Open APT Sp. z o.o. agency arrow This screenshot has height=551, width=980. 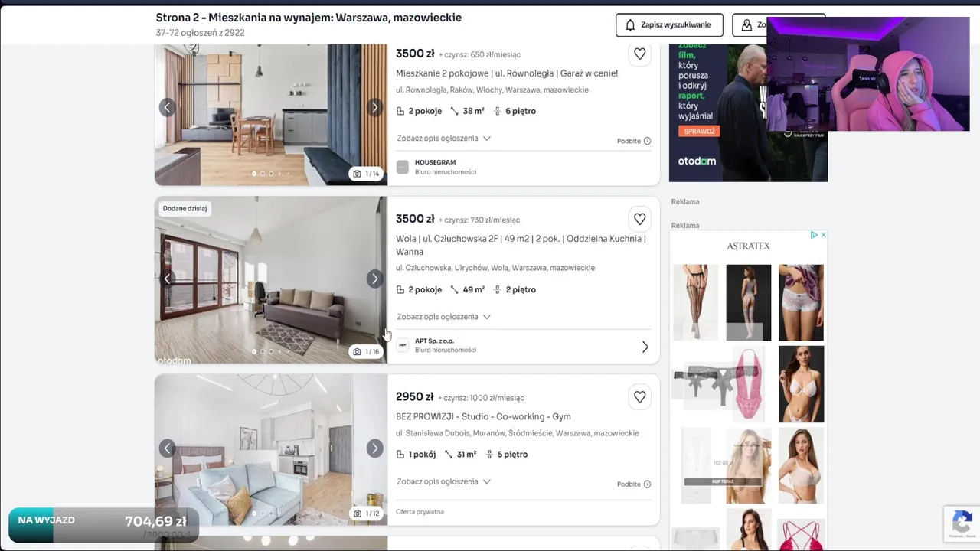click(x=645, y=347)
